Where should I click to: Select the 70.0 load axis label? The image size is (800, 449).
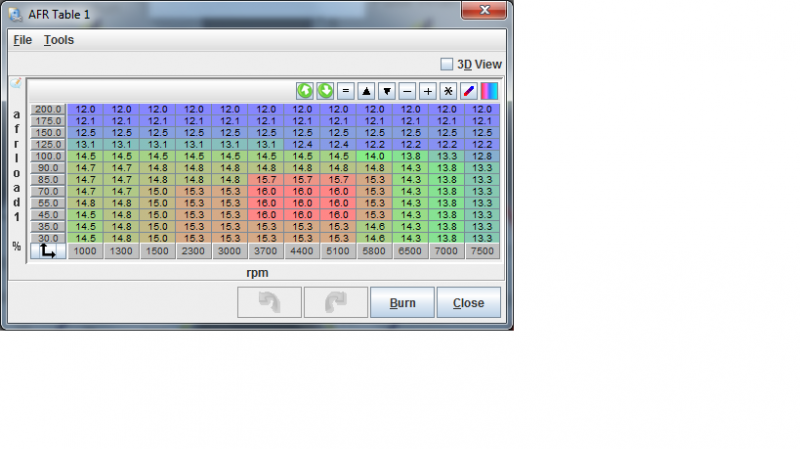click(48, 191)
